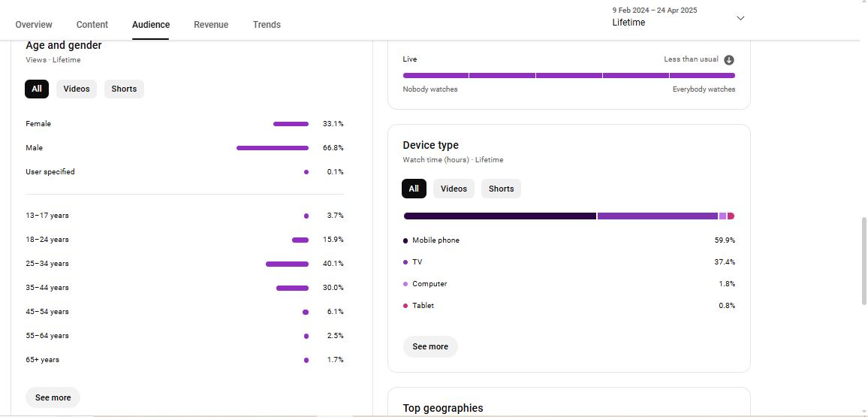The height and width of the screenshot is (417, 868).
Task: Select the Trends tab
Action: point(267,25)
